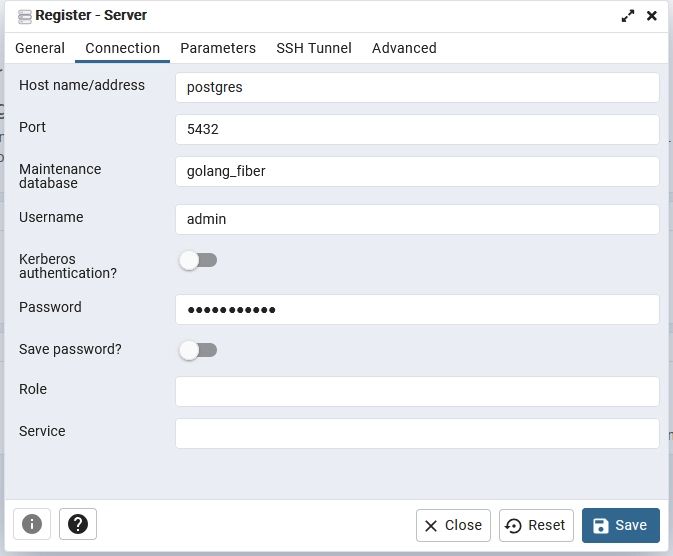The image size is (673, 556).
Task: Click the Reset button
Action: 536,525
